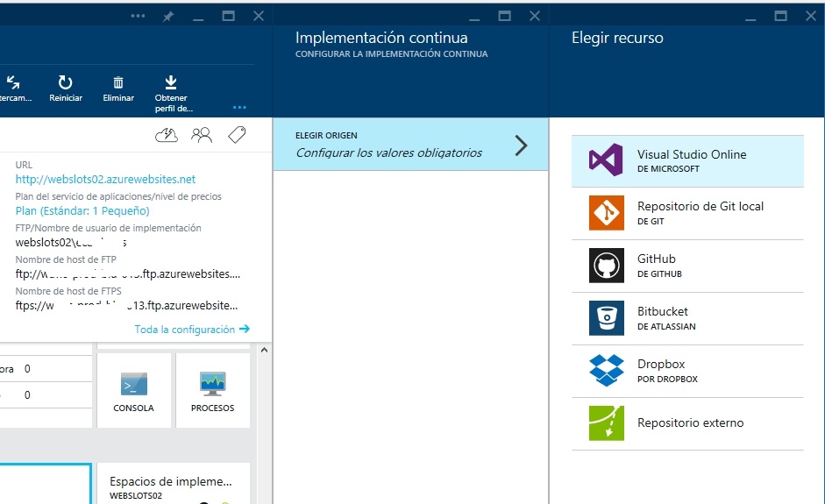Click Configurar los valores obligatorios text
Image resolution: width=825 pixels, height=504 pixels.
tap(388, 153)
